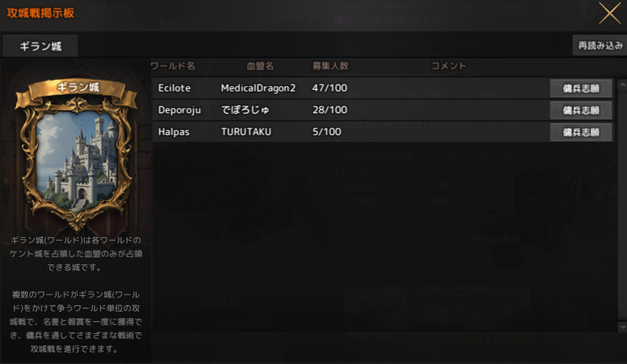627x364 pixels.
Task: Click the scrollbar down arrow
Action: tap(622, 326)
